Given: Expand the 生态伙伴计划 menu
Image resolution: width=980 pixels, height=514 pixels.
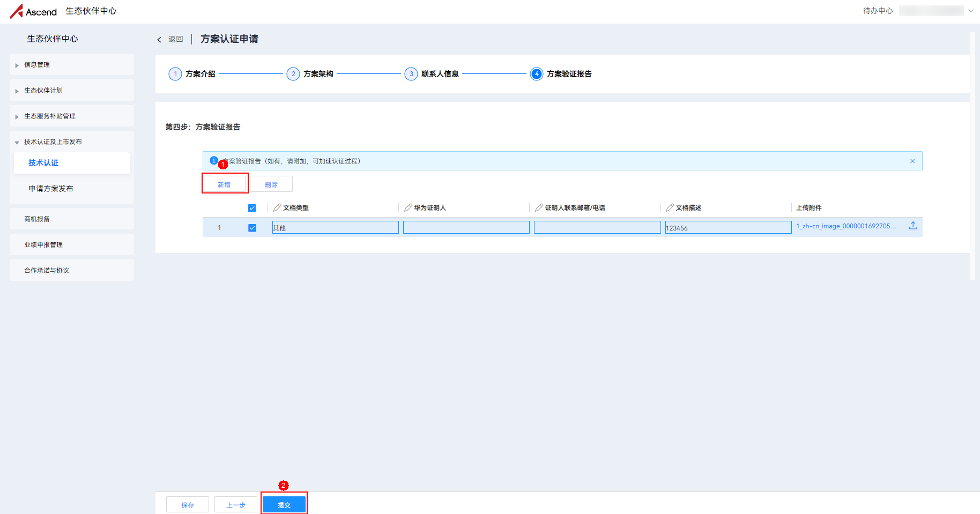Looking at the screenshot, I should click(x=72, y=91).
